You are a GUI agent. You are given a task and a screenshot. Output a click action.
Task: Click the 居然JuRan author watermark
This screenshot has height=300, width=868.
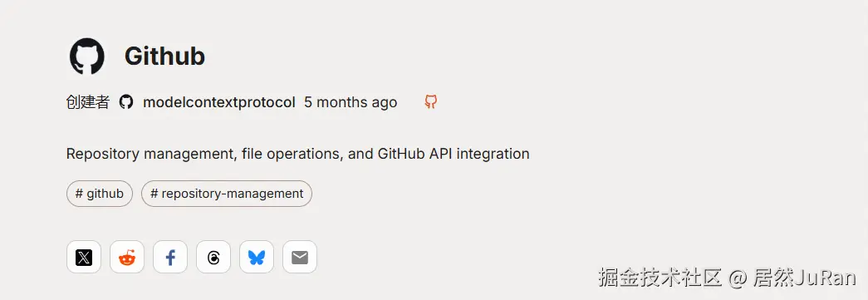click(804, 277)
